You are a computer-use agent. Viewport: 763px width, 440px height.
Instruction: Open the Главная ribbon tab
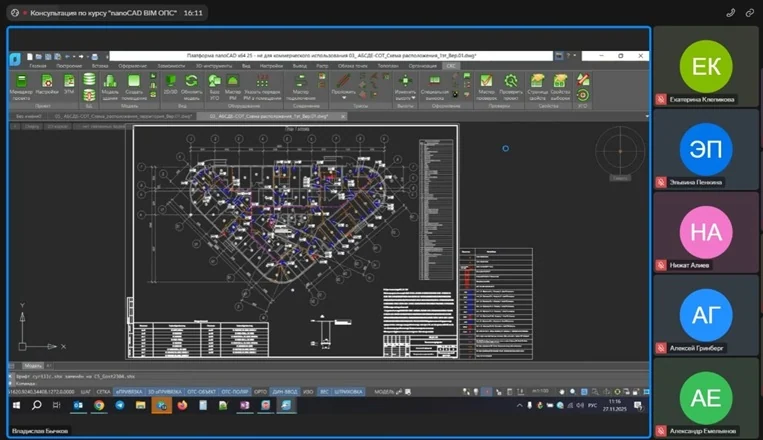click(38, 66)
